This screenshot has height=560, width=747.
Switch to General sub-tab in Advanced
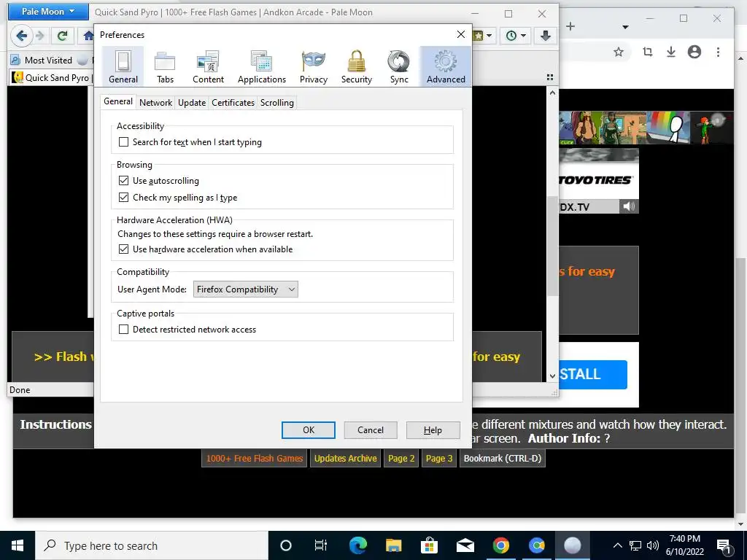[x=118, y=101]
